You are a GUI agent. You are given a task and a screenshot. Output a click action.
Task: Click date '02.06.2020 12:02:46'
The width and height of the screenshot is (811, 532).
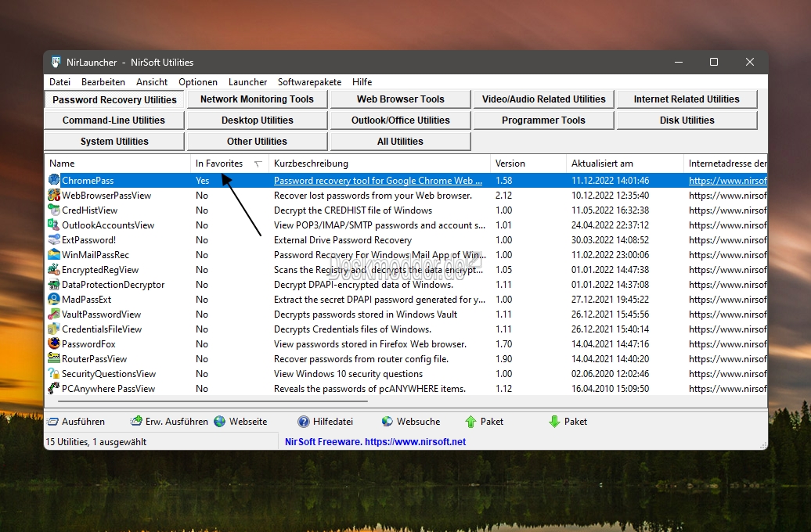(610, 374)
